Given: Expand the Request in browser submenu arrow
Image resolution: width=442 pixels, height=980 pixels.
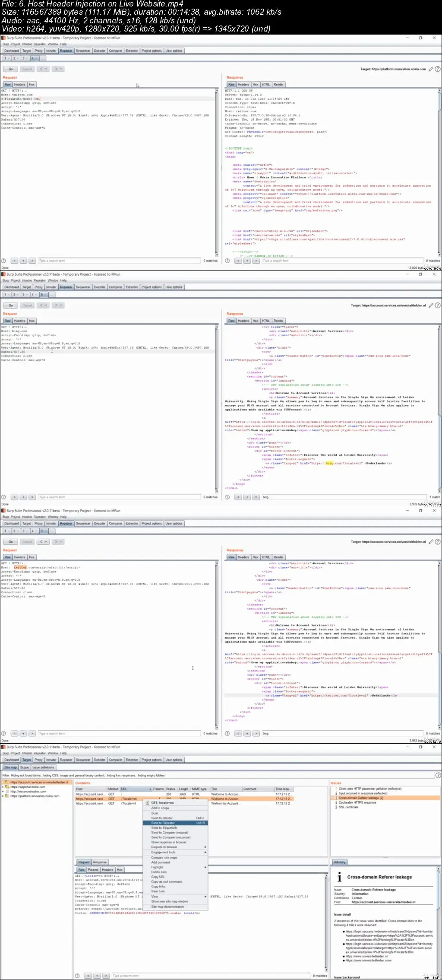Looking at the screenshot, I should click(205, 847).
